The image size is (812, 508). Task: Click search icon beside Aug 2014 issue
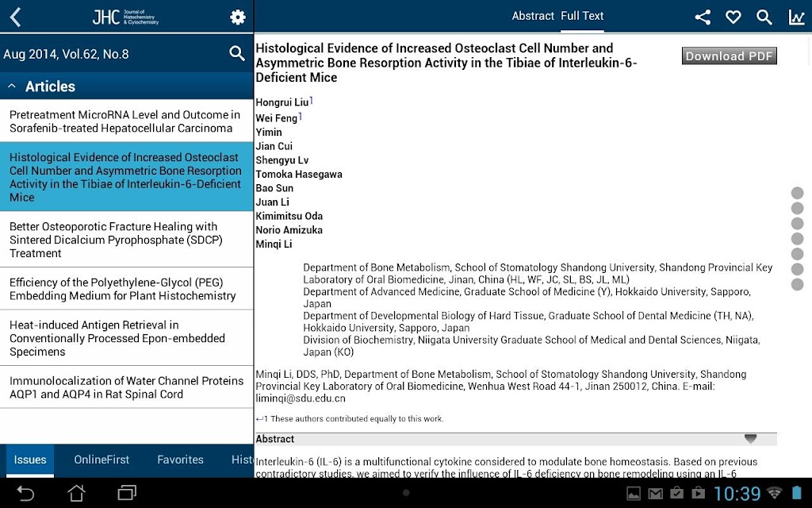pos(236,53)
